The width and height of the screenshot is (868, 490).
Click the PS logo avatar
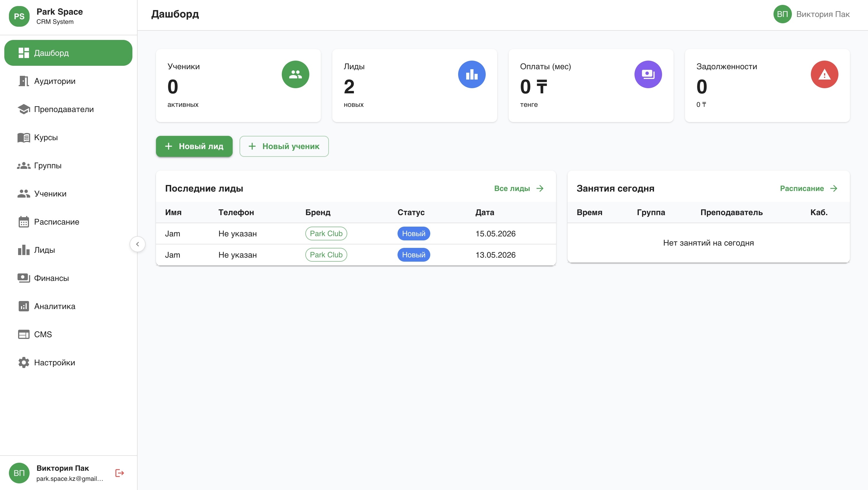[x=19, y=16]
